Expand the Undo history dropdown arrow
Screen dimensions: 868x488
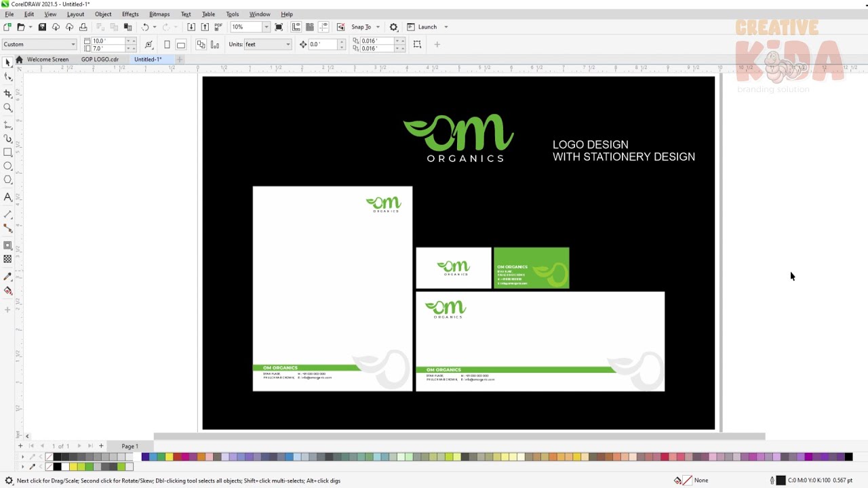click(x=155, y=27)
